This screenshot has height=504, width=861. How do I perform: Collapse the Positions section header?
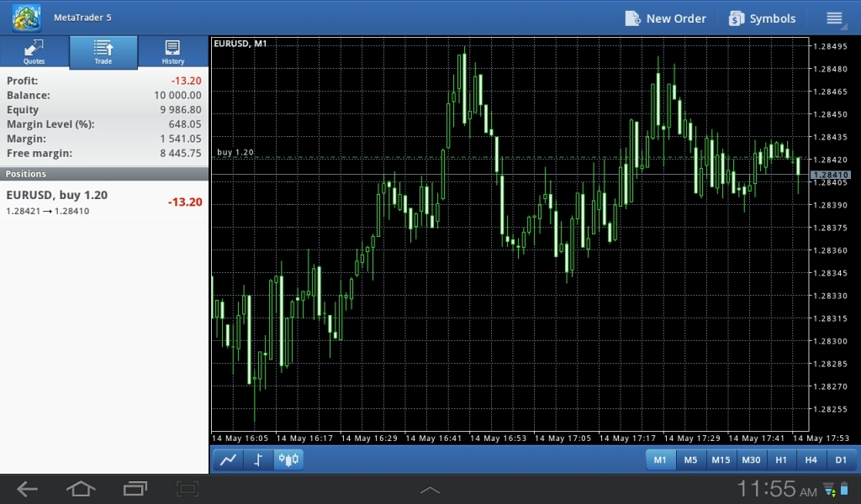click(x=104, y=174)
